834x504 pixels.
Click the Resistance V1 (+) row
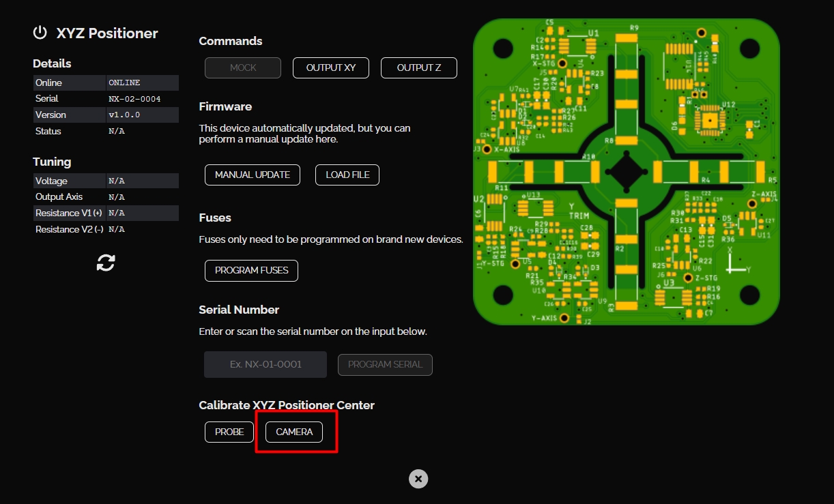(x=106, y=213)
